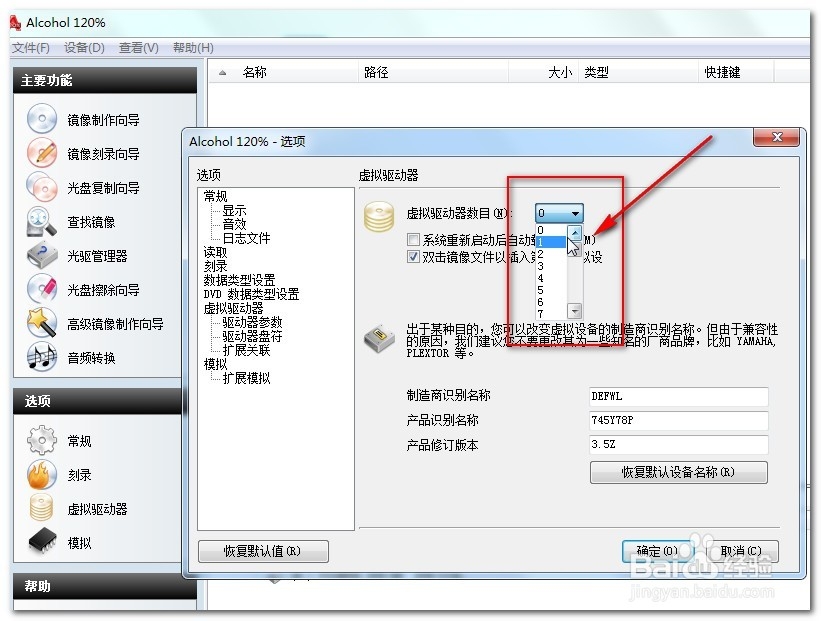Click the 刻录 flame icon
The image size is (821, 621).
(42, 474)
